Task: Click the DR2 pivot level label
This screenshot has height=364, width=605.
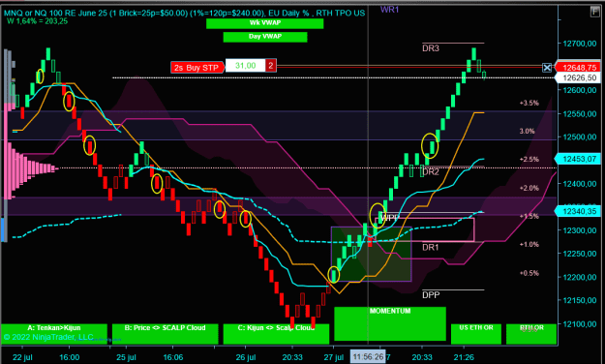Action: tap(431, 171)
